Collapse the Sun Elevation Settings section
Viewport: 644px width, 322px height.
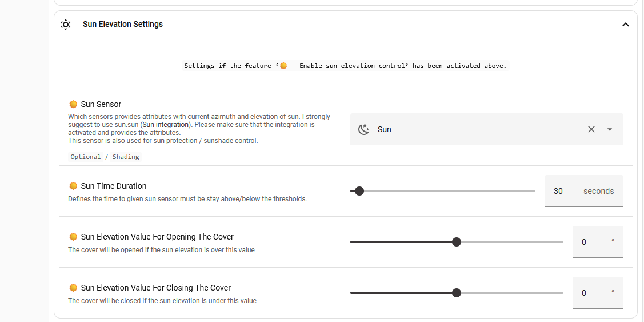tap(625, 25)
